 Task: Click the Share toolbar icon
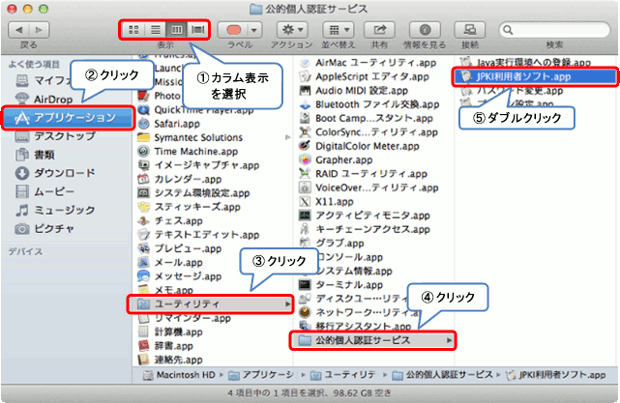[x=380, y=30]
